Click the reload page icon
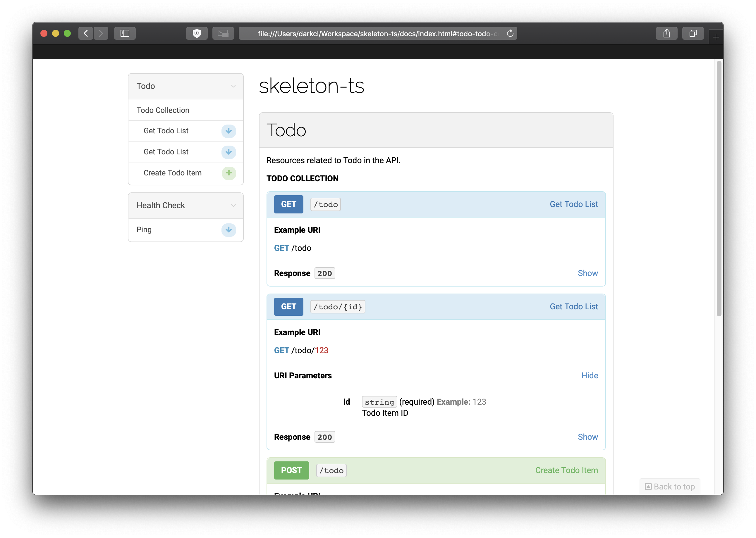The height and width of the screenshot is (538, 756). click(x=510, y=33)
